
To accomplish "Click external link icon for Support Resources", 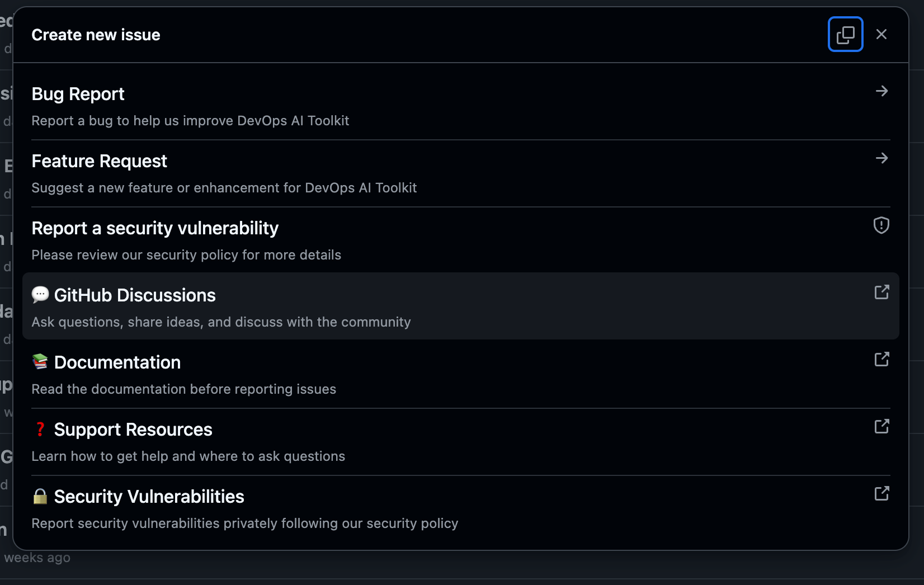I will pos(881,427).
